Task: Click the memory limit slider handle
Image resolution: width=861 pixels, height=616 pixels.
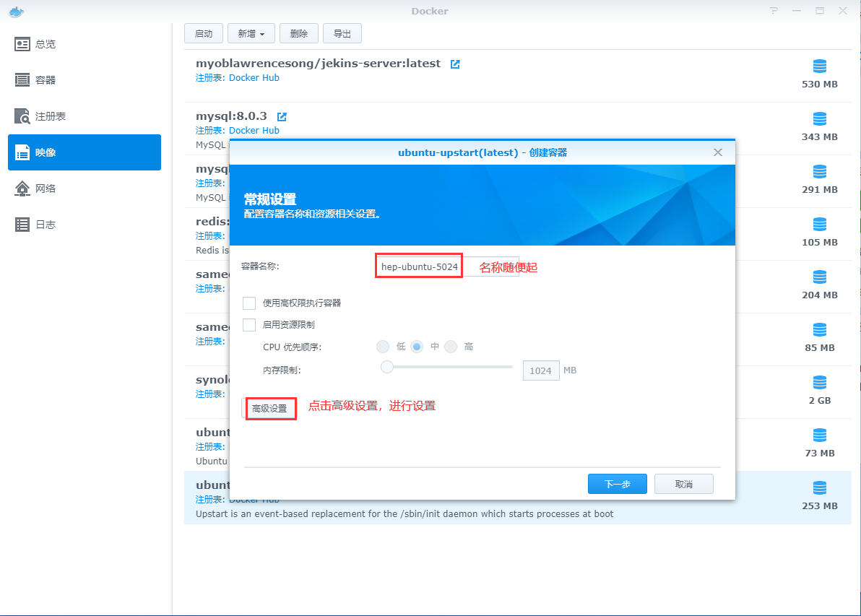Action: click(x=387, y=367)
